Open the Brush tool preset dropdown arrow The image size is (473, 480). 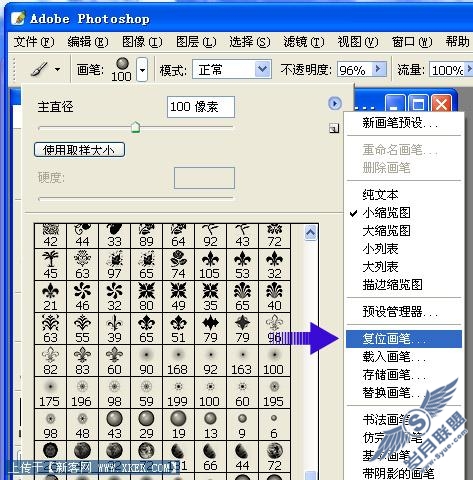[58, 70]
